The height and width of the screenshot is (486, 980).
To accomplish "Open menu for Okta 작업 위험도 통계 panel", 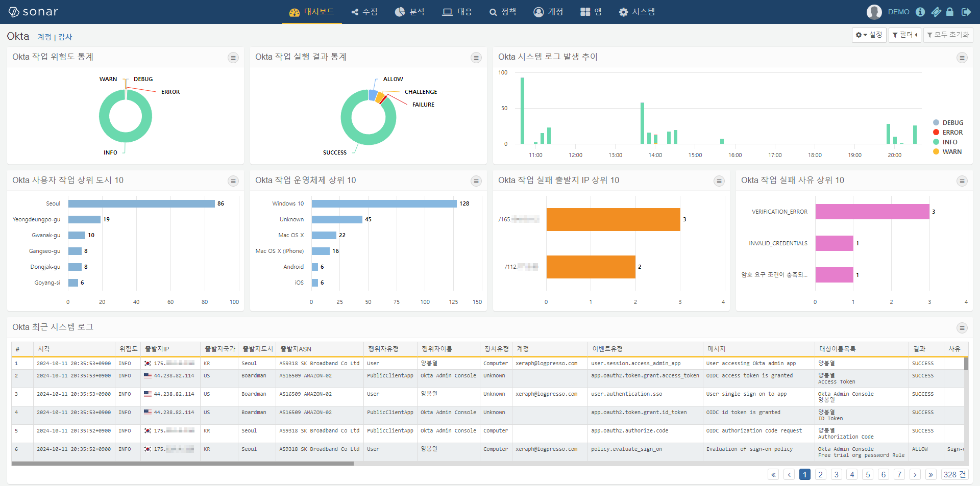I will click(x=233, y=58).
